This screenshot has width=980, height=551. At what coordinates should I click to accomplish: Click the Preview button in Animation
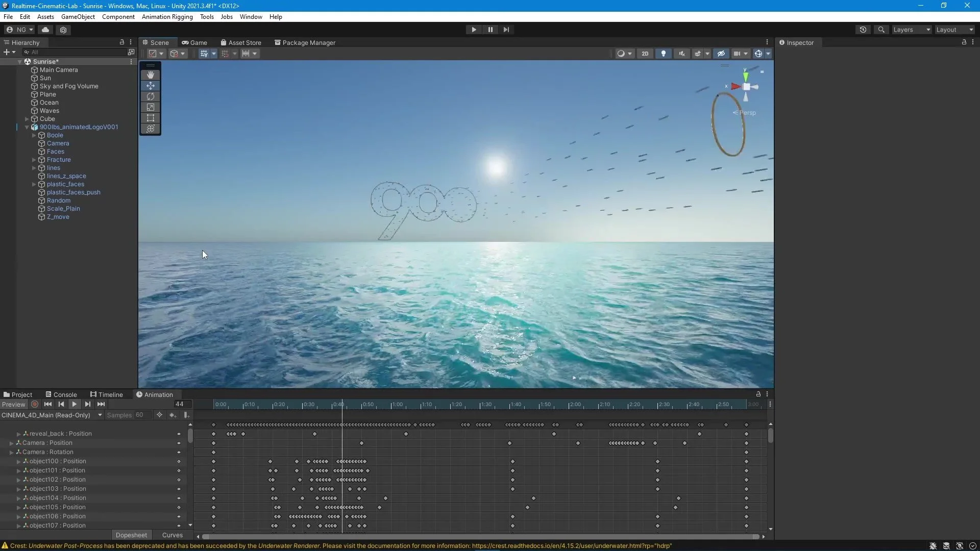pyautogui.click(x=13, y=404)
